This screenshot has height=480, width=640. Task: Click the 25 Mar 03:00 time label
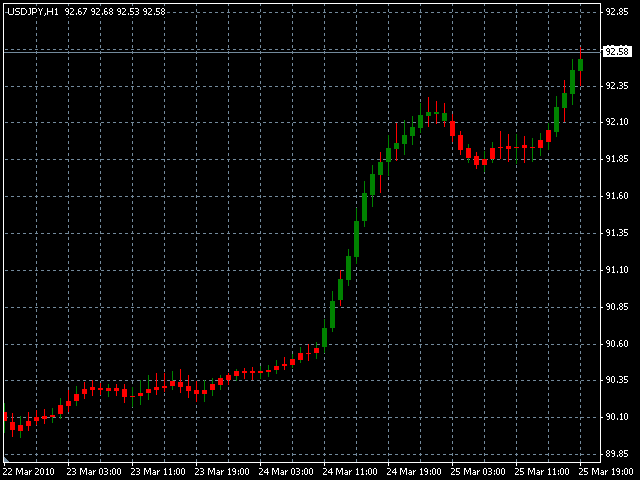coord(478,472)
